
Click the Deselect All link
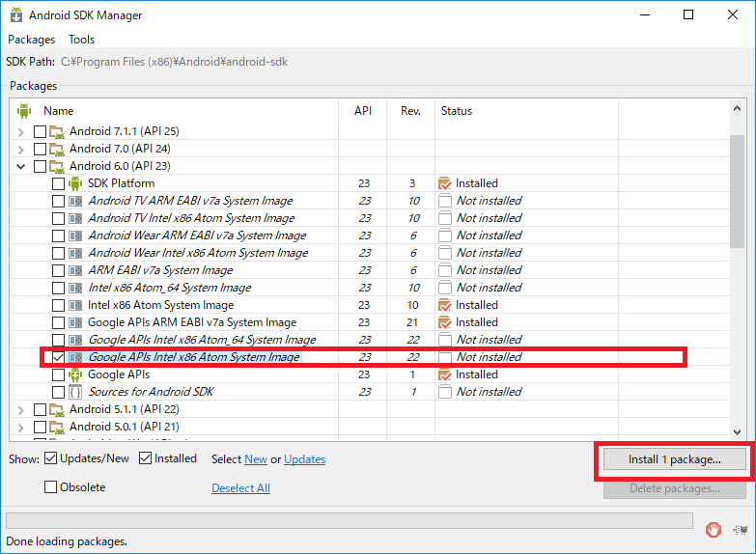click(241, 488)
